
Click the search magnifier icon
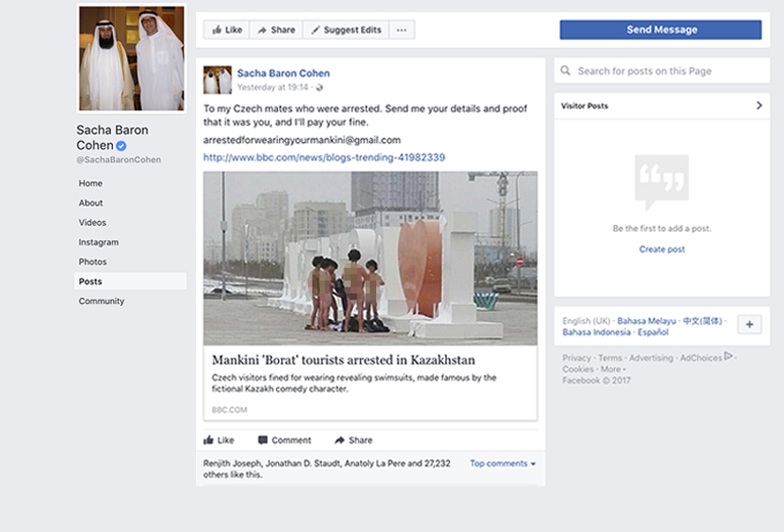[x=566, y=71]
